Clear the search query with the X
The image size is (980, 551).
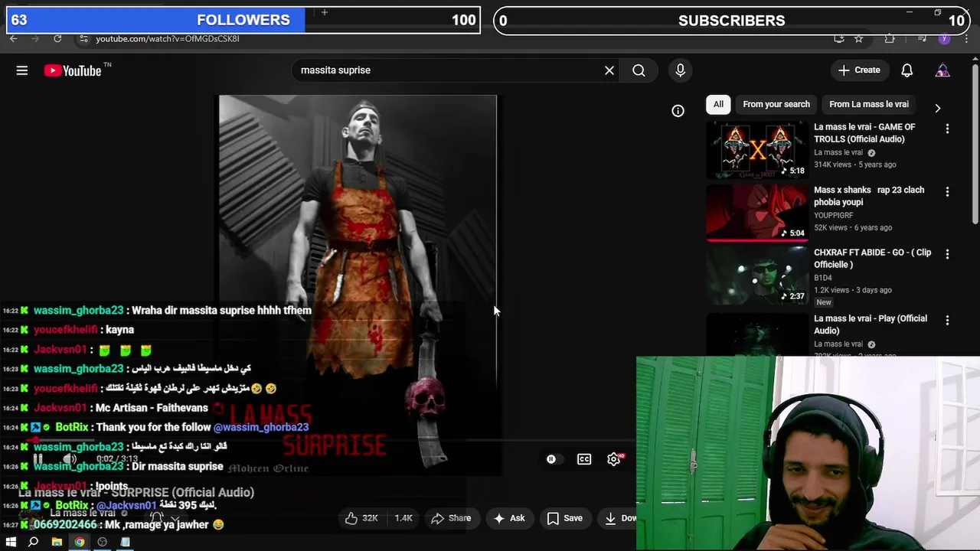[x=609, y=70]
